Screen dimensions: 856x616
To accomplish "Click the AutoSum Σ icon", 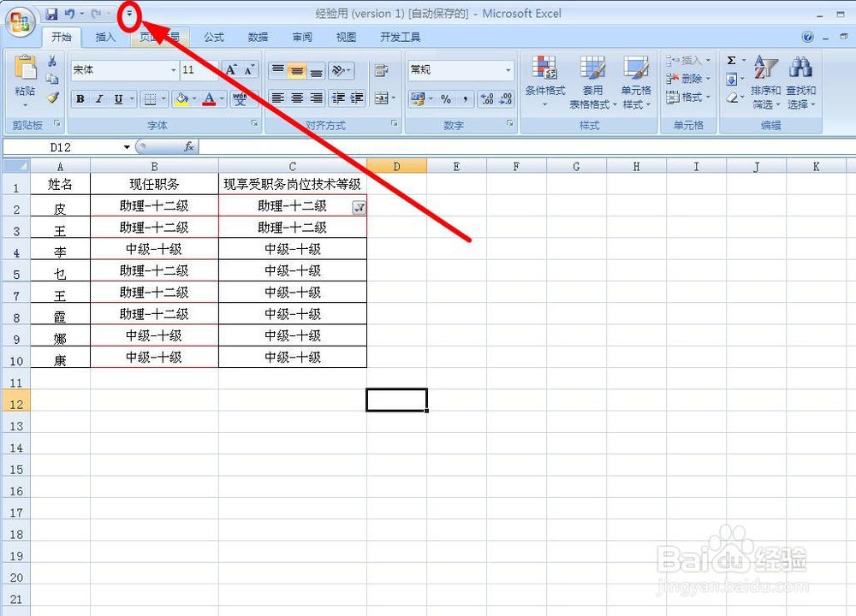I will [732, 60].
